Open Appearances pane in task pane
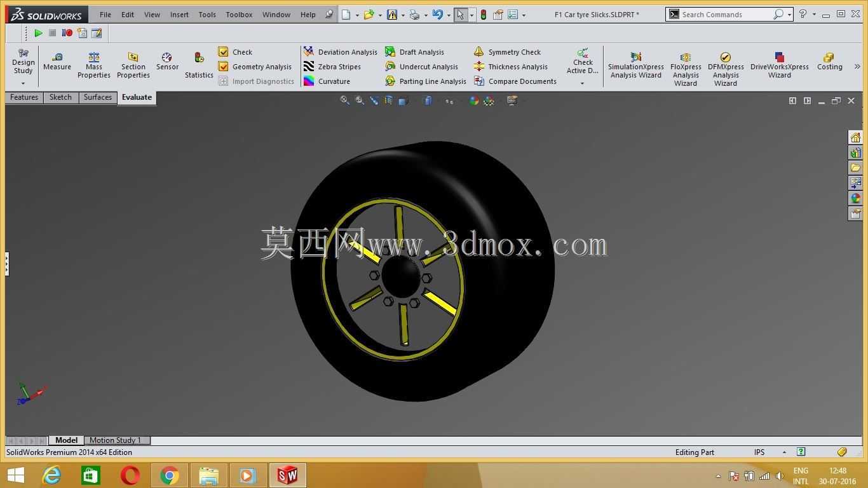The image size is (868, 488). [855, 198]
